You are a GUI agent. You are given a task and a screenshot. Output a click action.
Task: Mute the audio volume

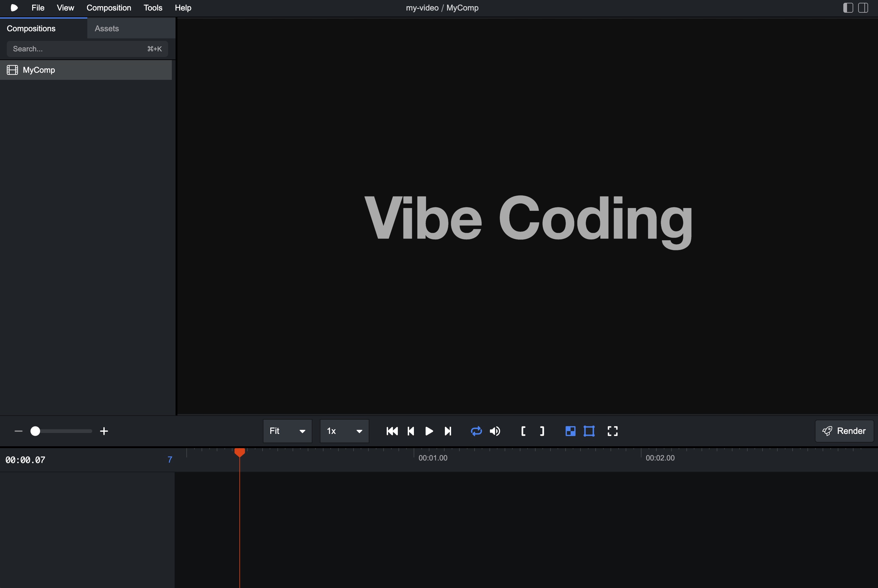coord(495,431)
